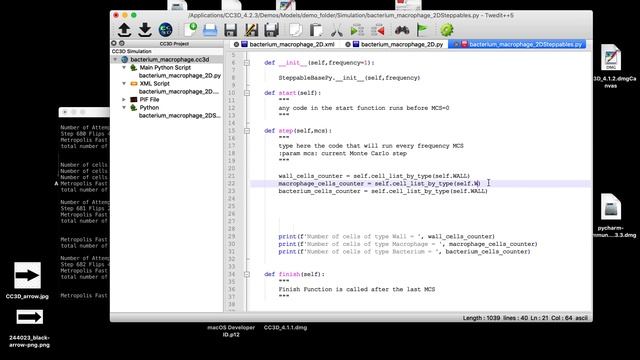Collapse the XML Script tree node
Viewport: 640px width, 360px height.
(x=124, y=84)
